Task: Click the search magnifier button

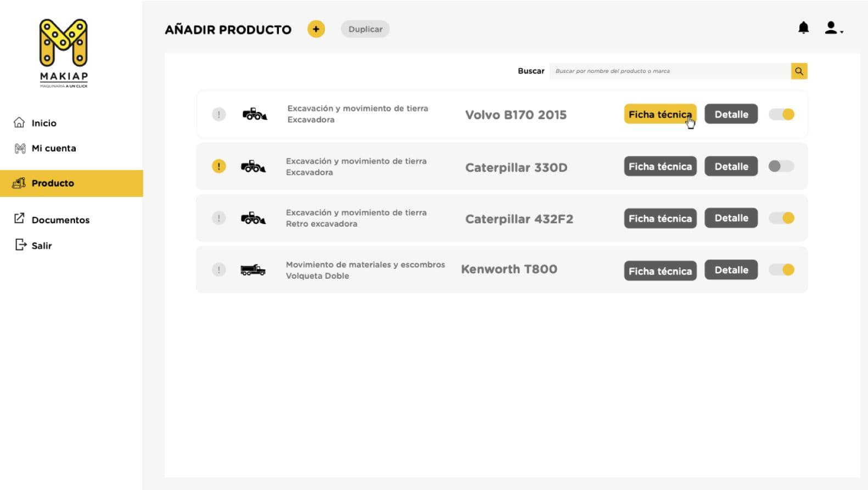Action: pyautogui.click(x=799, y=71)
